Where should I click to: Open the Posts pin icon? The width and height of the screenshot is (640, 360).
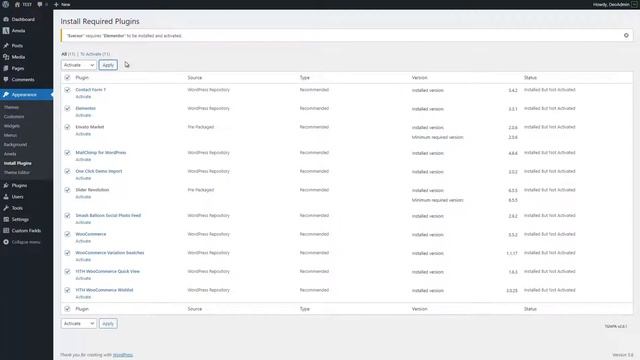point(6,46)
